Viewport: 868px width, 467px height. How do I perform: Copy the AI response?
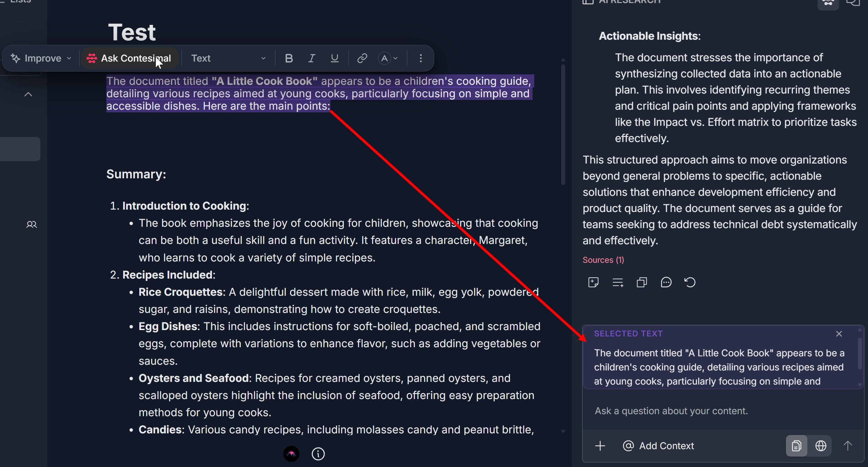(x=642, y=282)
